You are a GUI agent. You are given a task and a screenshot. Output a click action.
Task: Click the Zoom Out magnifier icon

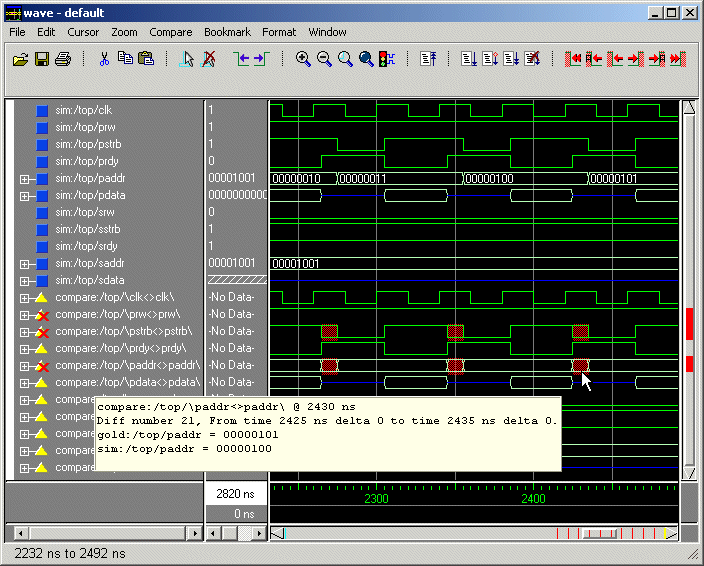coord(324,59)
